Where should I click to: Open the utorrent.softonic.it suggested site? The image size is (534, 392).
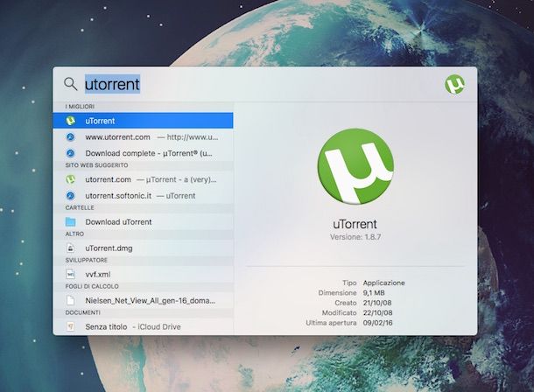pyautogui.click(x=143, y=196)
